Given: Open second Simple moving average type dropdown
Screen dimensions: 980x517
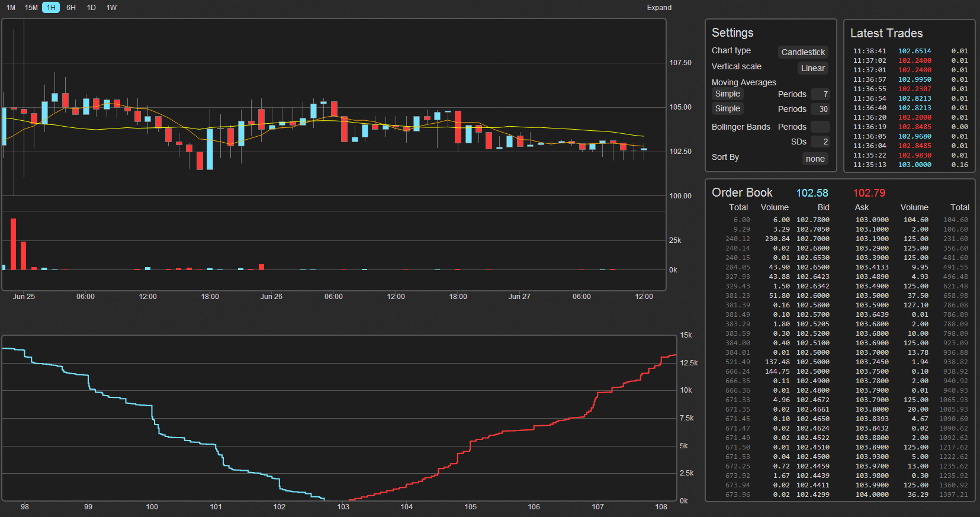Looking at the screenshot, I should 728,108.
